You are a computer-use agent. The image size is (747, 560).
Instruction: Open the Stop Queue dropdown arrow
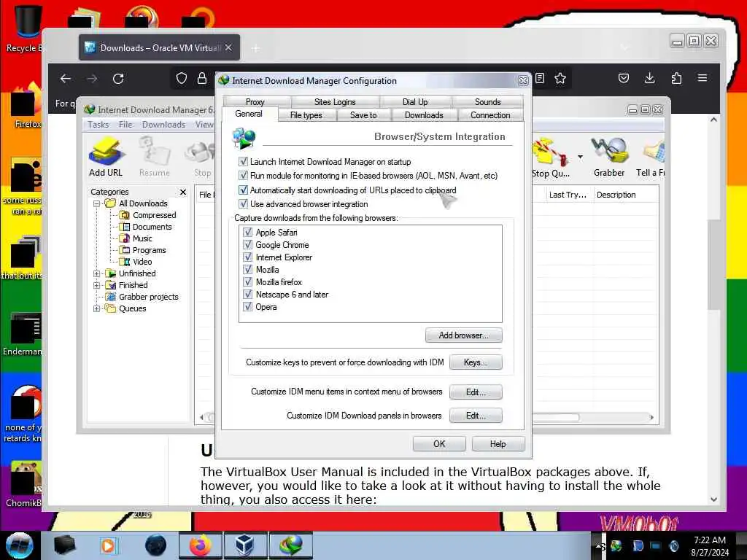pyautogui.click(x=580, y=157)
